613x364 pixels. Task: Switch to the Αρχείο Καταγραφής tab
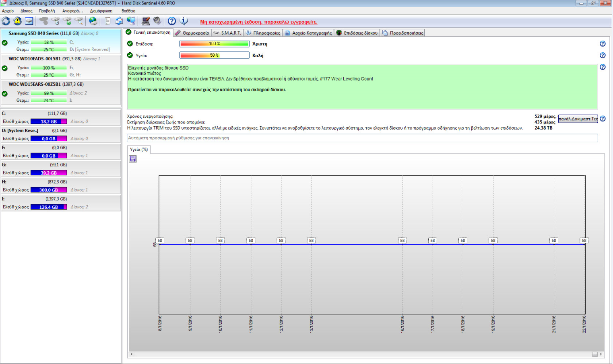[308, 33]
